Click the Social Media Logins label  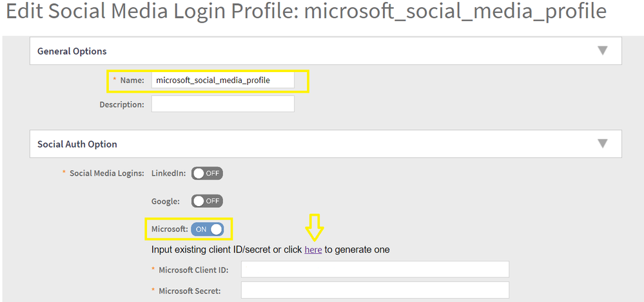point(107,173)
